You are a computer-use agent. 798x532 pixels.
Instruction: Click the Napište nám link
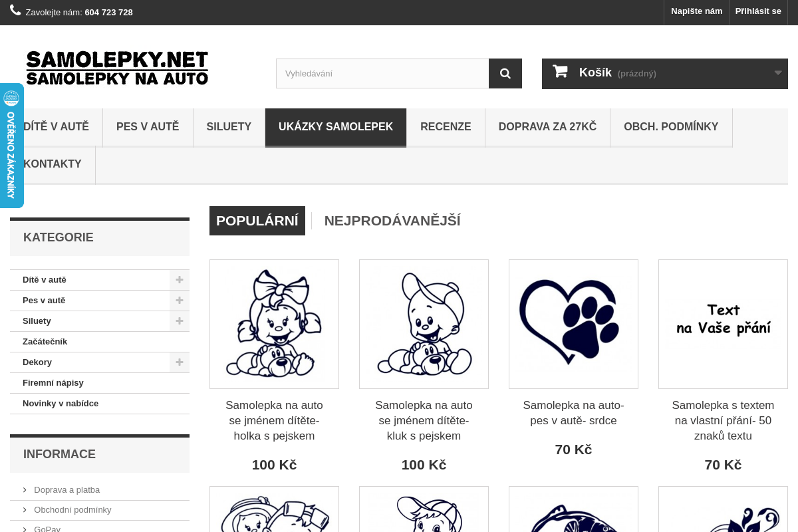coord(696,11)
